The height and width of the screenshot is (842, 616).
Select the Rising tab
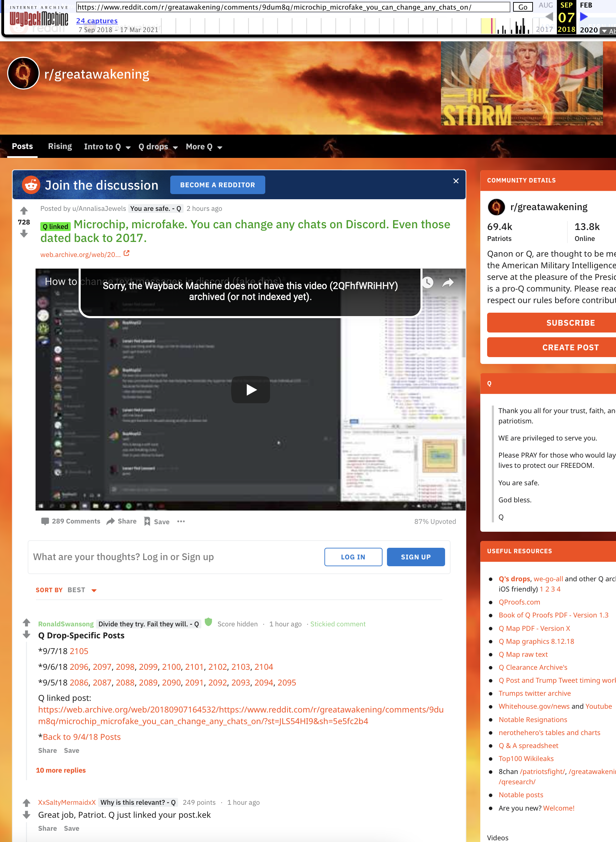(60, 146)
